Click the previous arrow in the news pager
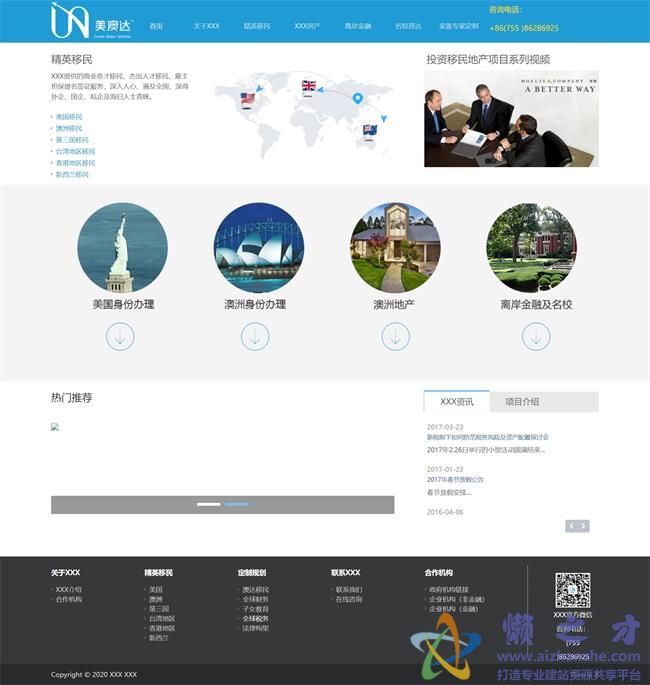 [x=571, y=526]
